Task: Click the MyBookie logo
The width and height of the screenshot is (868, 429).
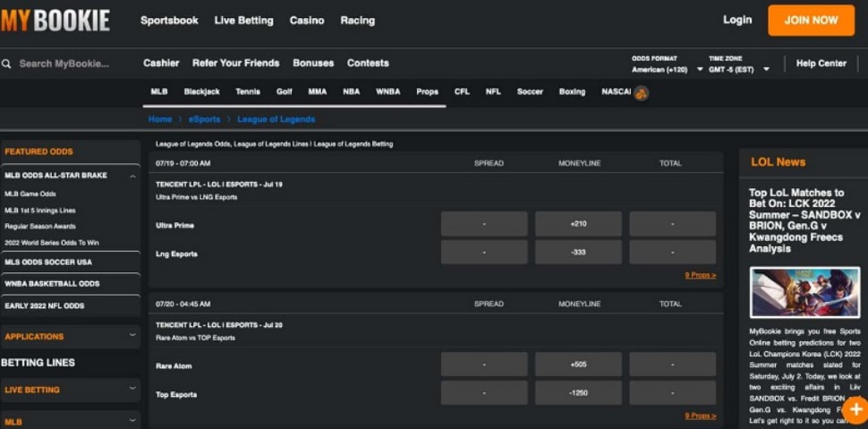Action: tap(55, 20)
